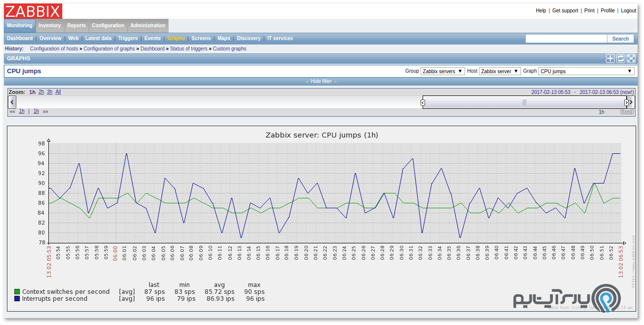Set zoom to 2h

[42, 92]
